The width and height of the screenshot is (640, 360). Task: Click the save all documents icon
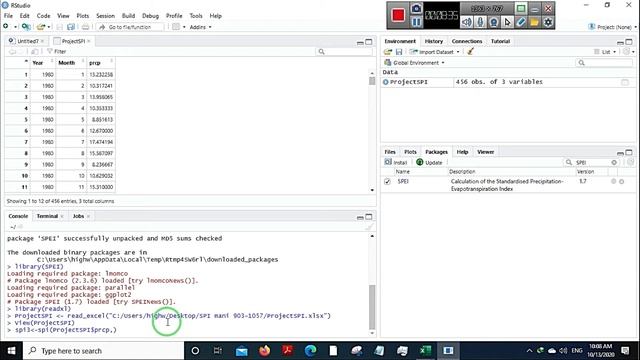coord(71,27)
